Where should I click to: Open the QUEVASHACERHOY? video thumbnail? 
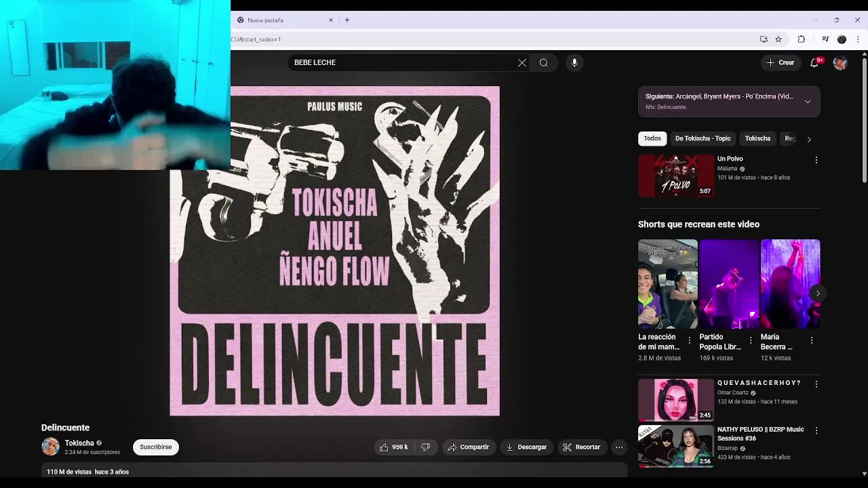coord(676,400)
